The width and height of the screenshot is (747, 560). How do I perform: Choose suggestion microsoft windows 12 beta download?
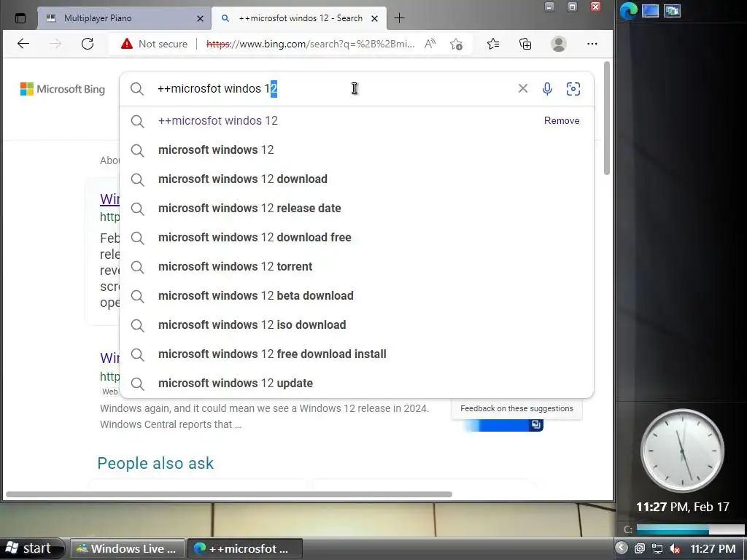tap(356, 296)
